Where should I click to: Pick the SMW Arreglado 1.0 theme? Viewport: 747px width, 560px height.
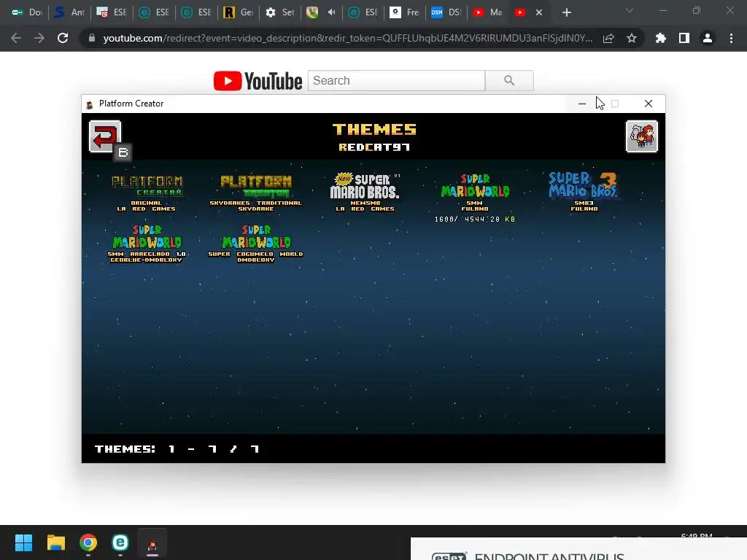[147, 244]
